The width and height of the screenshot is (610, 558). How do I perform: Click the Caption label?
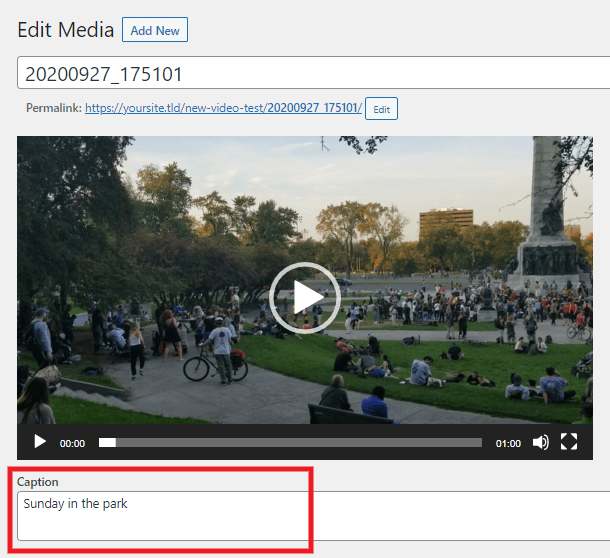click(38, 482)
